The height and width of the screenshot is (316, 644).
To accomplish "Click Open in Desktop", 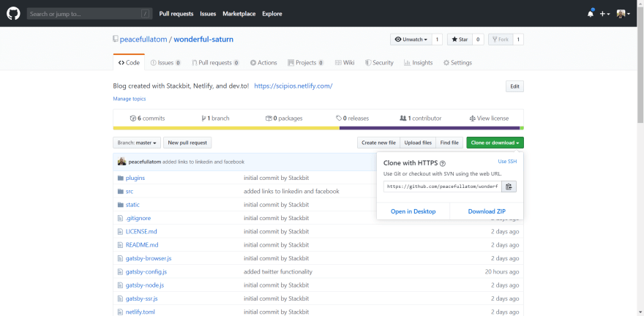I will [x=413, y=211].
